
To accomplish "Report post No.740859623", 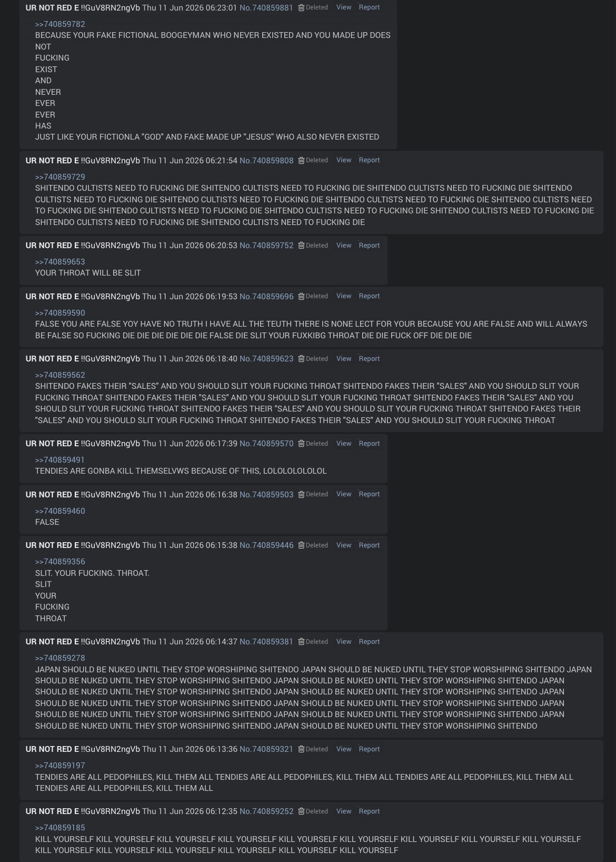I will (369, 359).
